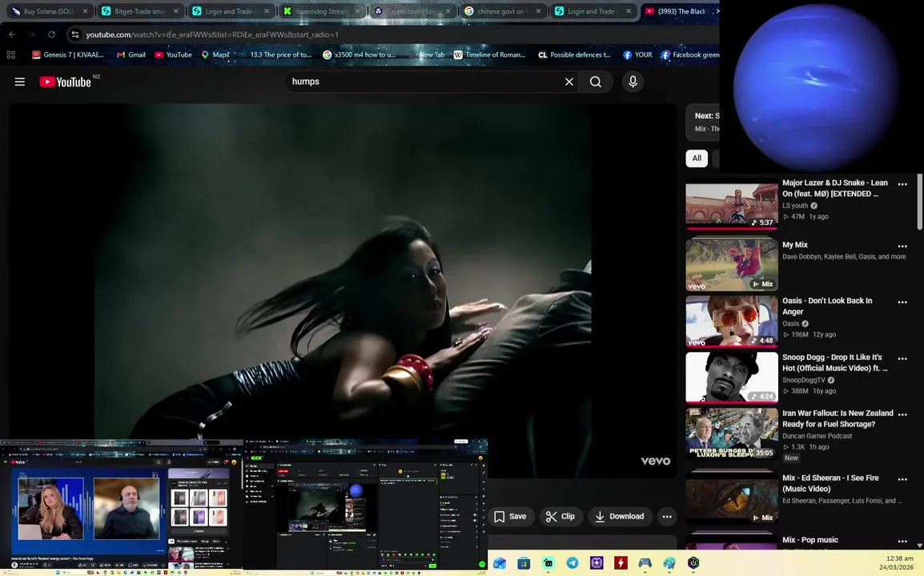Open the more actions ellipsis beside Download
Screen dimensions: 924x576
[666, 517]
